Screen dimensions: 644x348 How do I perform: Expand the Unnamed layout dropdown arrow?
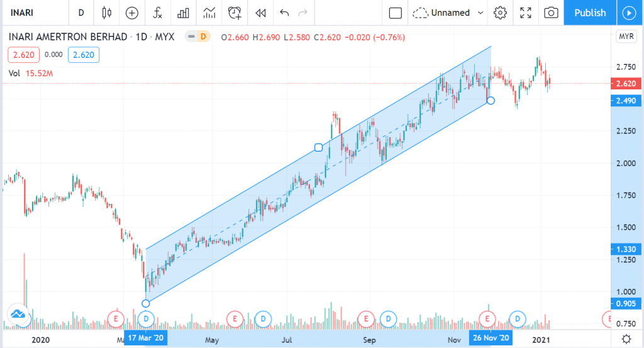(x=480, y=13)
